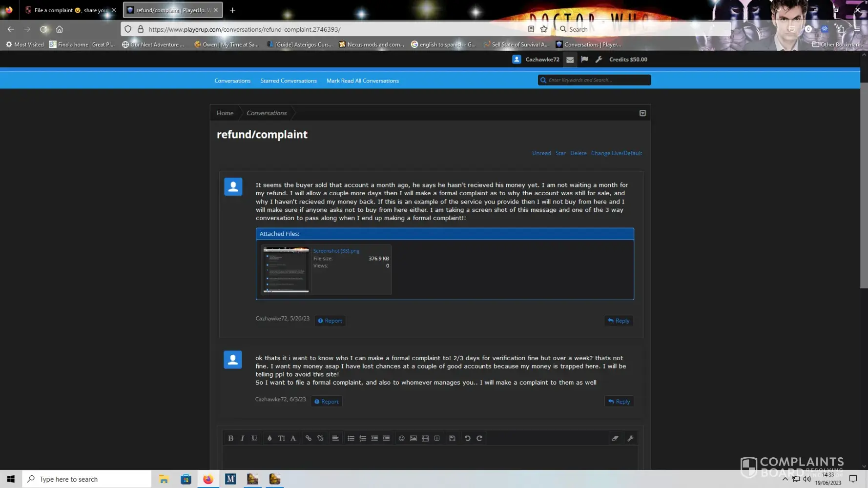This screenshot has height=488, width=868.
Task: Toggle bold formatting in reply editor
Action: click(x=230, y=438)
